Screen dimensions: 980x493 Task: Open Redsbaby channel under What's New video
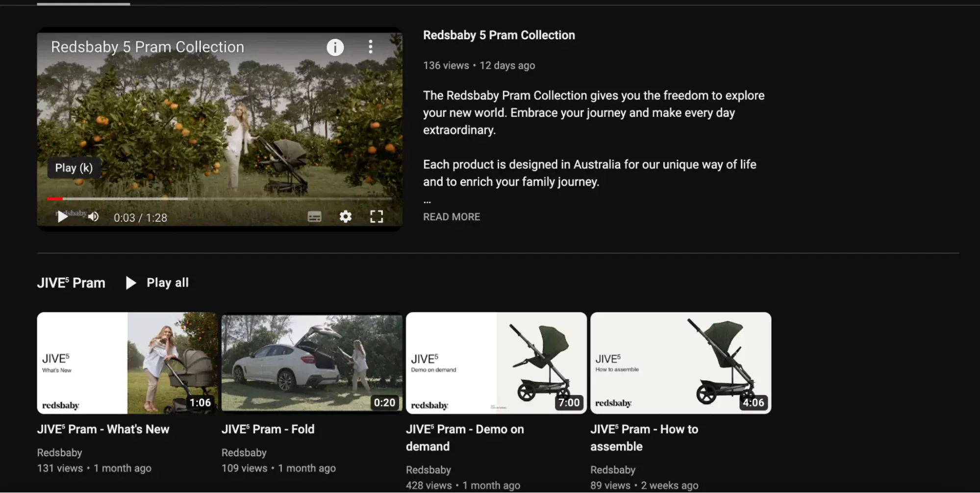tap(60, 453)
